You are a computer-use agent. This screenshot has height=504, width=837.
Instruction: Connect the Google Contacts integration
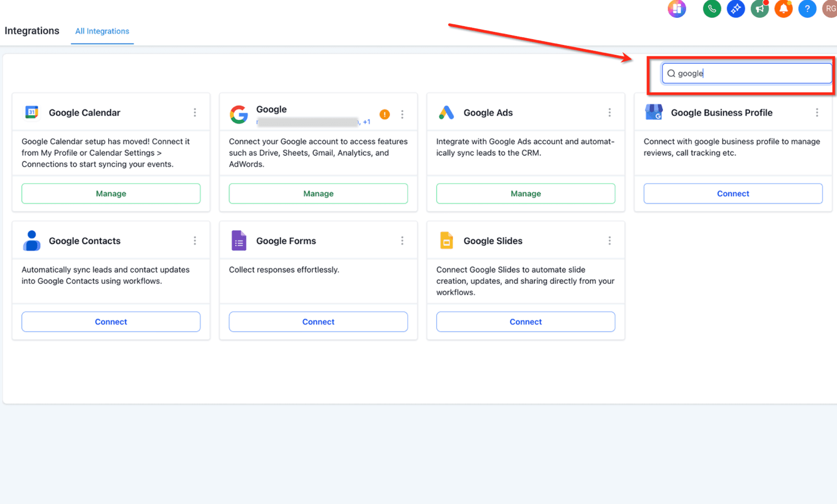pos(111,322)
